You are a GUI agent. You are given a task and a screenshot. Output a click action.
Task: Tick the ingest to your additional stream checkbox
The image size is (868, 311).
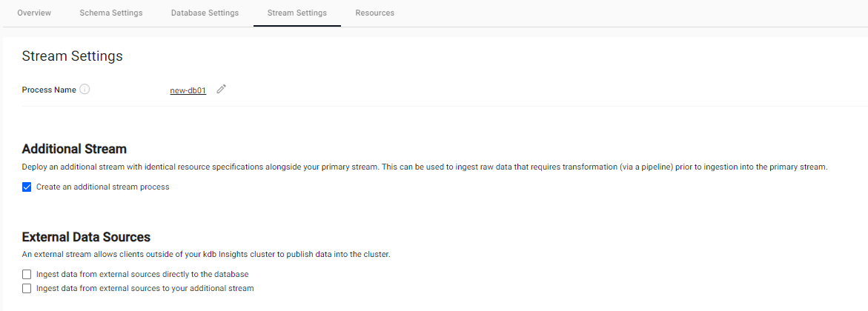click(27, 288)
